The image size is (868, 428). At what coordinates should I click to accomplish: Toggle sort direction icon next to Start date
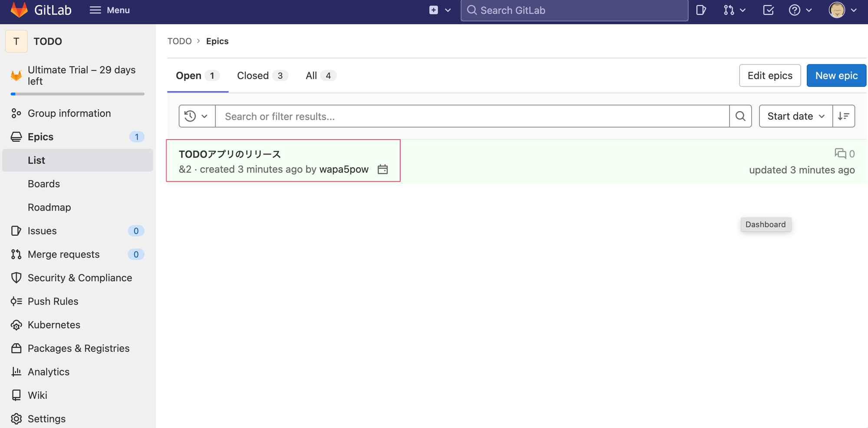point(844,116)
